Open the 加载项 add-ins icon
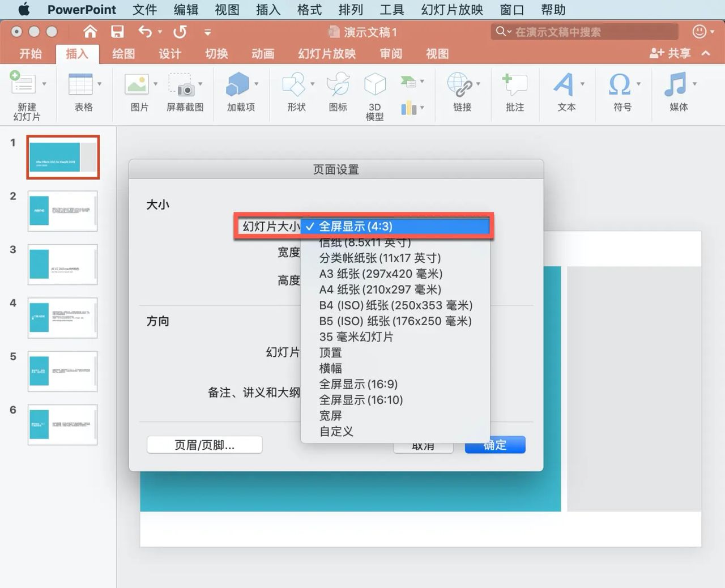This screenshot has width=725, height=588. tap(237, 84)
